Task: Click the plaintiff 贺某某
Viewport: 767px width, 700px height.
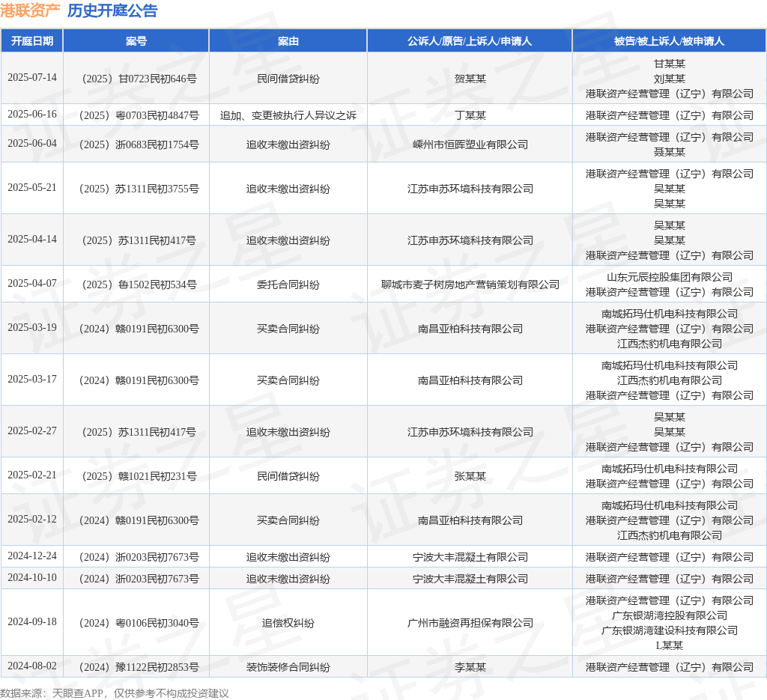Action: pos(470,79)
